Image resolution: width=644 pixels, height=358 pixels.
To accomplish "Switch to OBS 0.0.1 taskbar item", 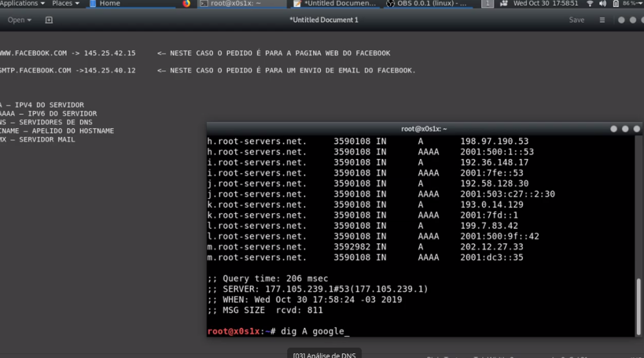I will (x=428, y=4).
